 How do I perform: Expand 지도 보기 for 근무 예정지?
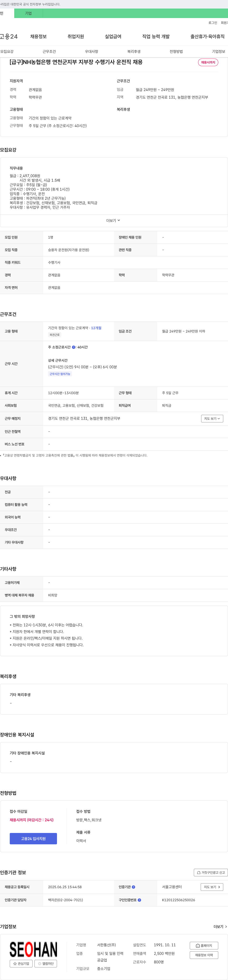click(212, 418)
